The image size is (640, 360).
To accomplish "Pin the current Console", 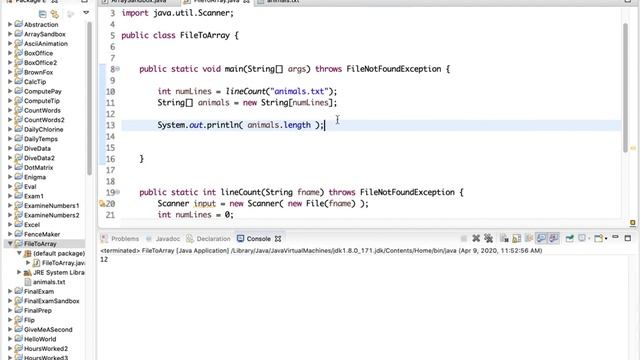I will [569, 238].
